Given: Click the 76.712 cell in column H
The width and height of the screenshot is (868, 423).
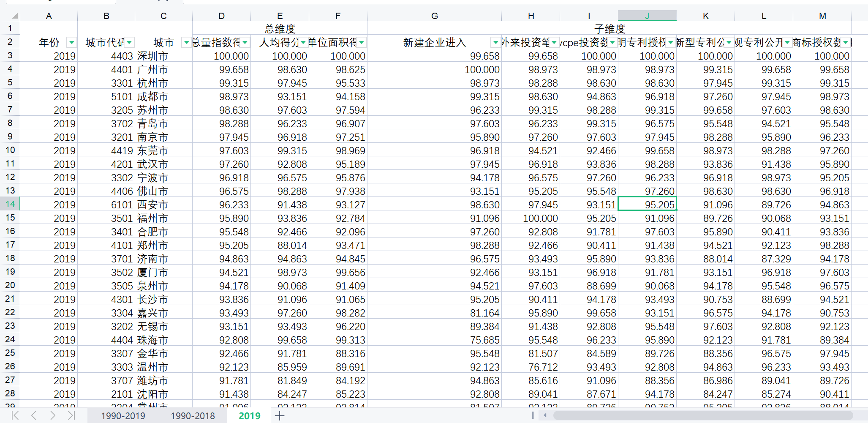Looking at the screenshot, I should [x=531, y=367].
